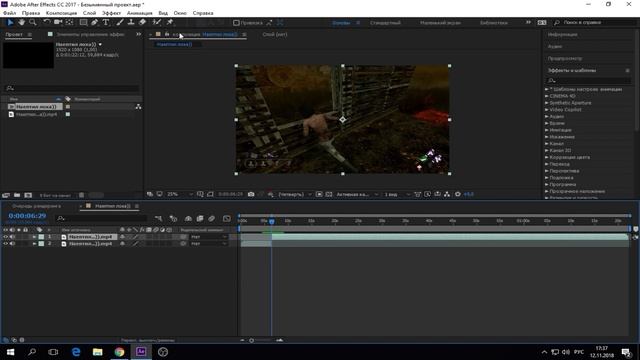Enable frame blending for timeline
Image resolution: width=640 pixels, height=360 pixels.
[200, 219]
